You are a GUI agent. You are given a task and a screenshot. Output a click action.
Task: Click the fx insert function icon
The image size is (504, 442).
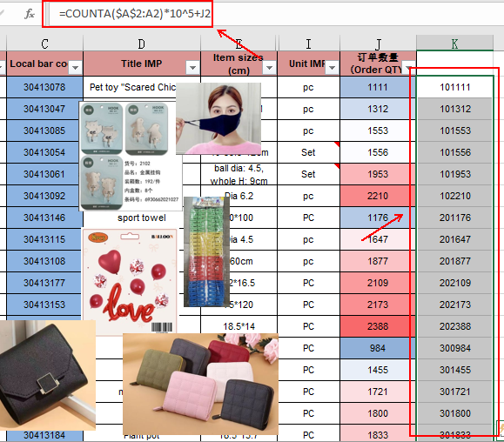point(30,14)
